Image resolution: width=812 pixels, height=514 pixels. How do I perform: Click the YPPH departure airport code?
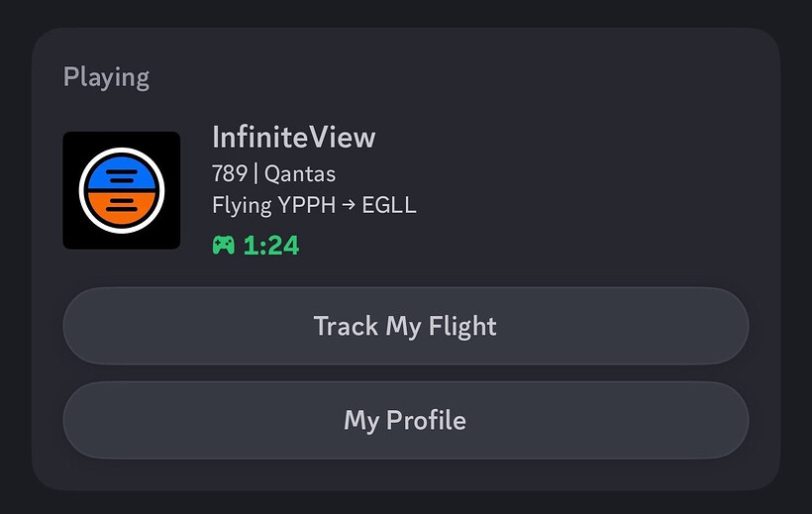pyautogui.click(x=307, y=206)
